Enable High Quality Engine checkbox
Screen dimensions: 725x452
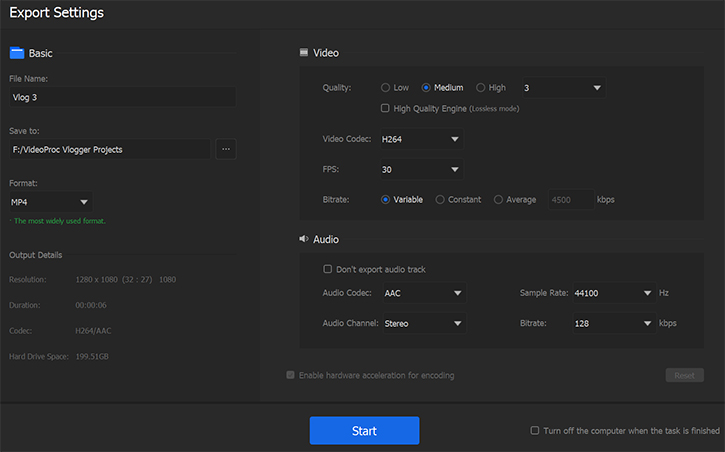tap(386, 108)
